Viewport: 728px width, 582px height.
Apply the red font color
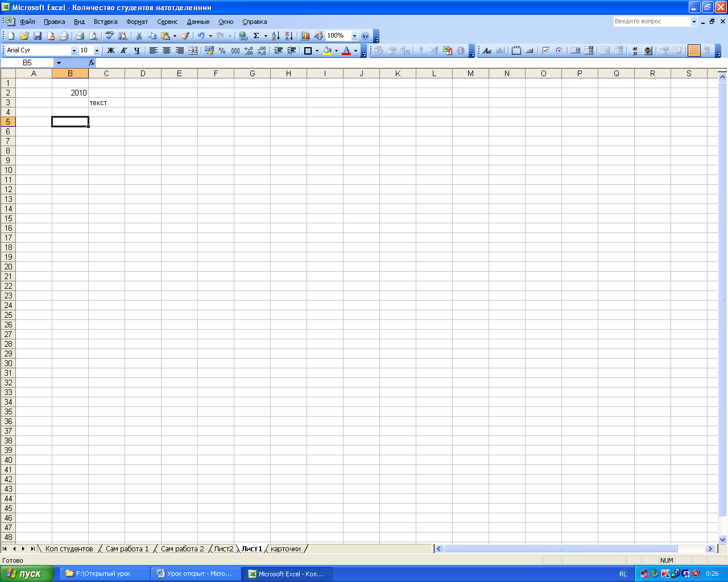(x=346, y=51)
